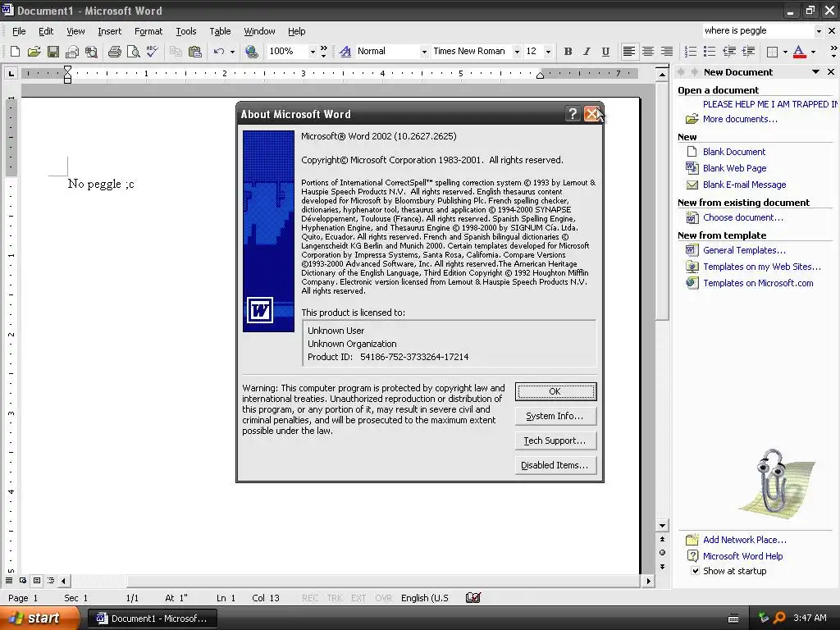
Task: Apply font color with the red A icon
Action: (x=799, y=52)
